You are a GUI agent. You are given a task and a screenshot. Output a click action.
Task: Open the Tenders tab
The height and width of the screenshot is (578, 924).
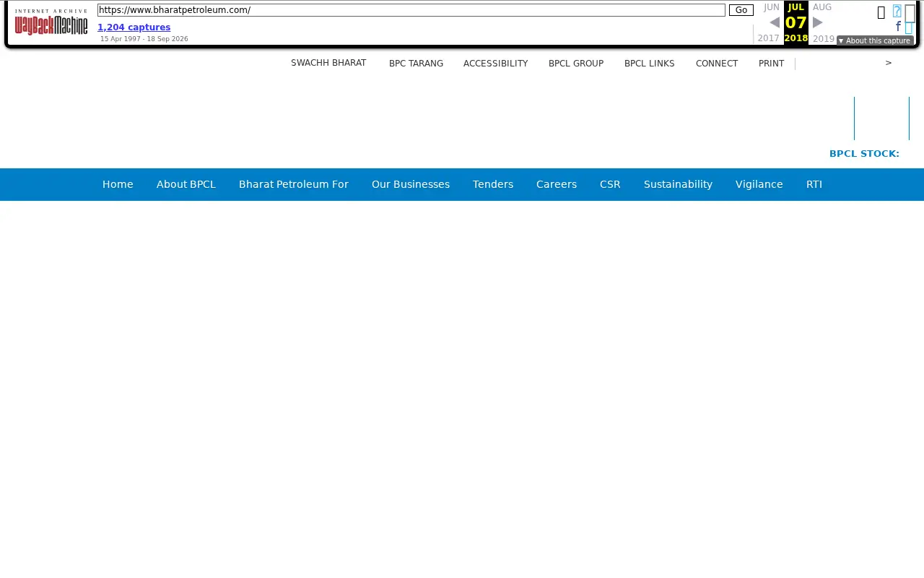tap(493, 184)
